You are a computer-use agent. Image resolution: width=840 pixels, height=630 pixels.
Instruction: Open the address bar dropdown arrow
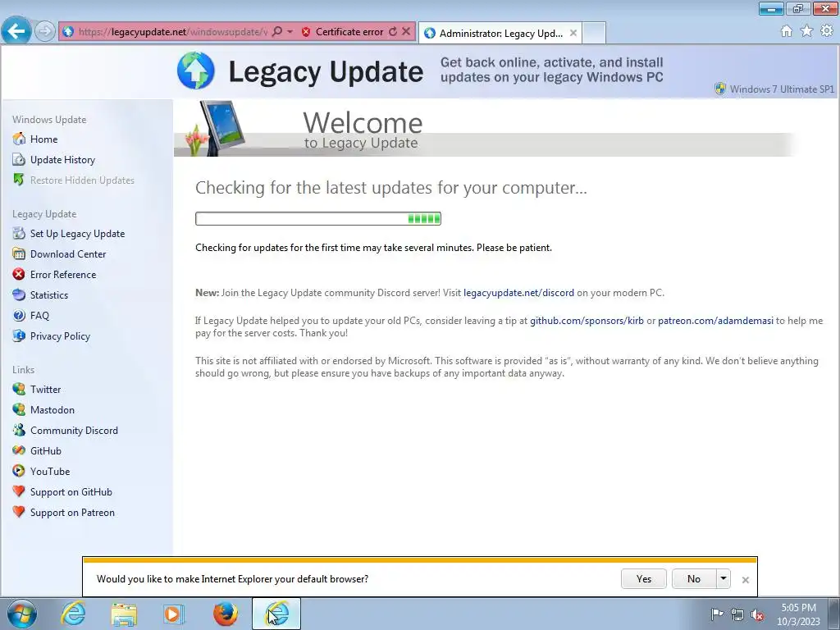[290, 32]
